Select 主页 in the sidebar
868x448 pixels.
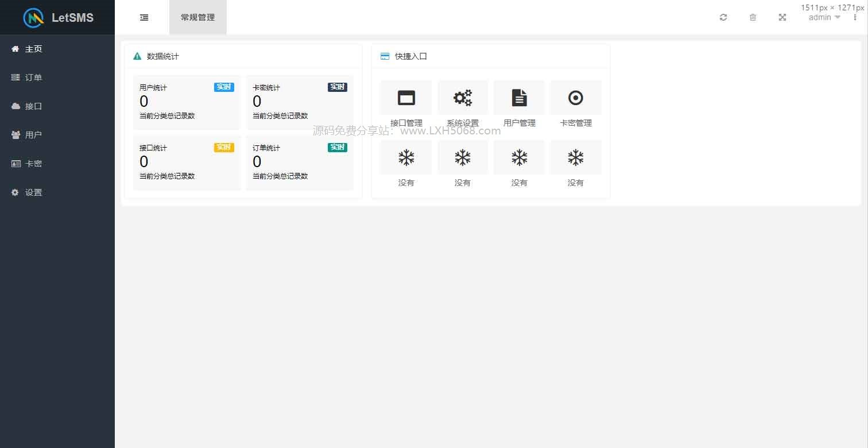click(33, 49)
